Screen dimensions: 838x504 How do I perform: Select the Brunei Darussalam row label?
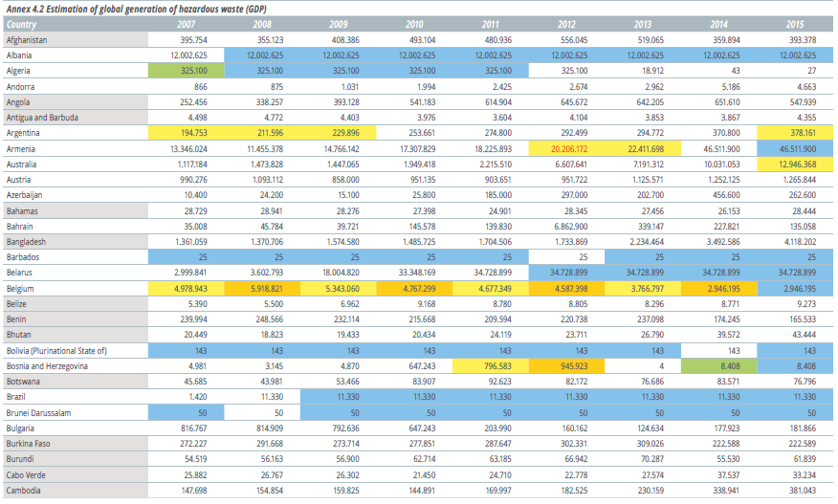[38, 413]
